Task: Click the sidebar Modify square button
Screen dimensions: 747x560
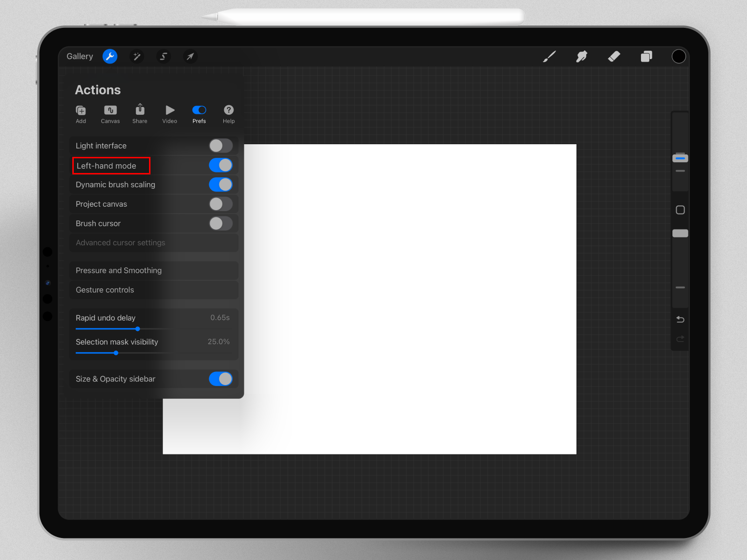Action: point(680,210)
